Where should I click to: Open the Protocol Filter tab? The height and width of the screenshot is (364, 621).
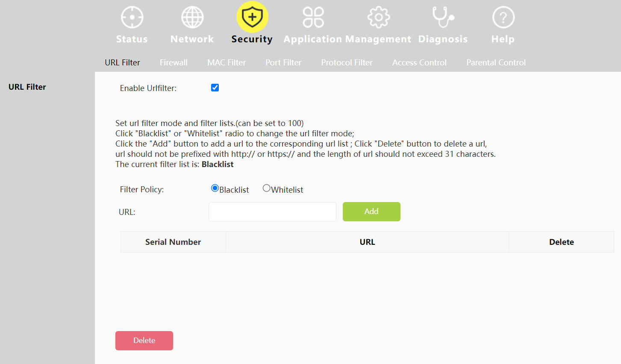coord(347,62)
